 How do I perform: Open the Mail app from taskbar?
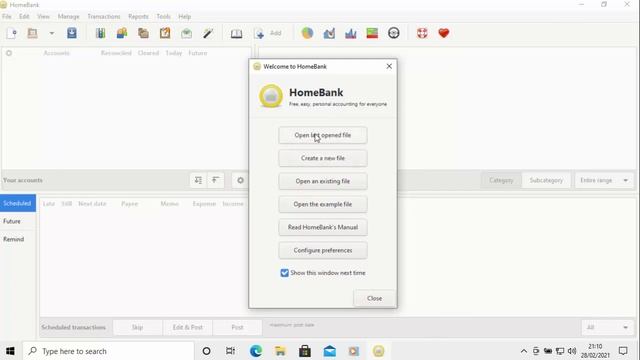[329, 351]
